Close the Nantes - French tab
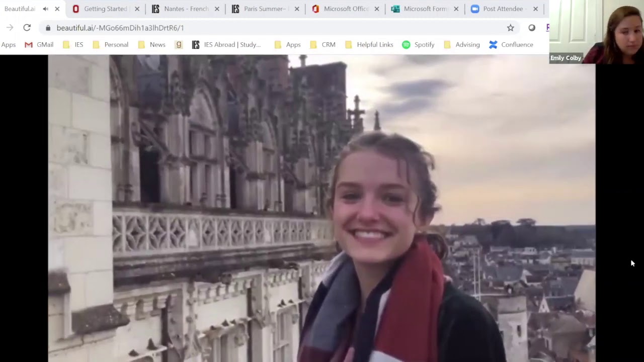Viewport: 644px width, 362px height. 217,9
